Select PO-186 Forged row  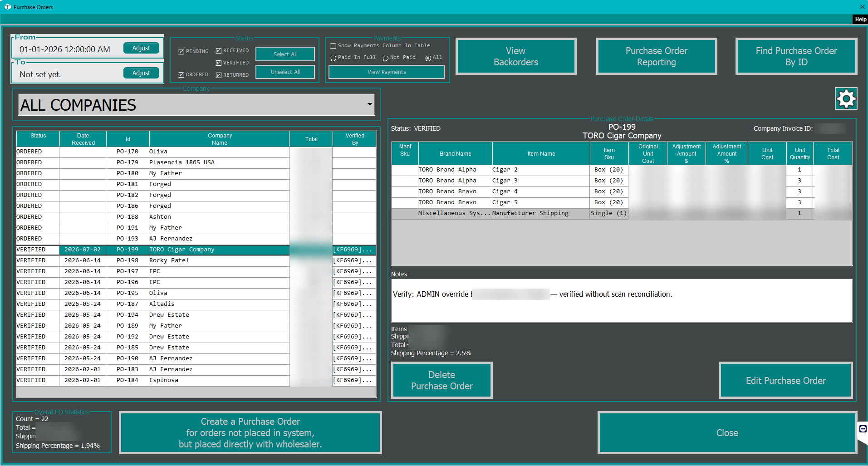(196, 206)
